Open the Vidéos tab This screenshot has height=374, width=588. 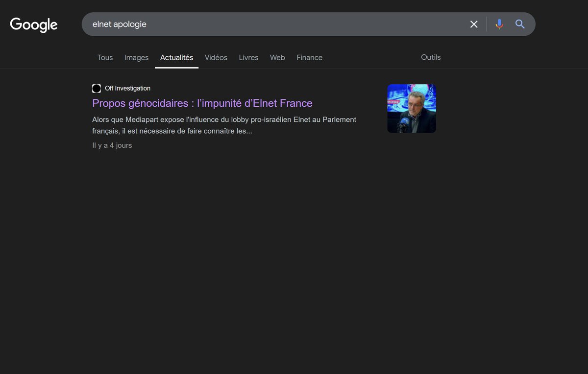(x=216, y=57)
